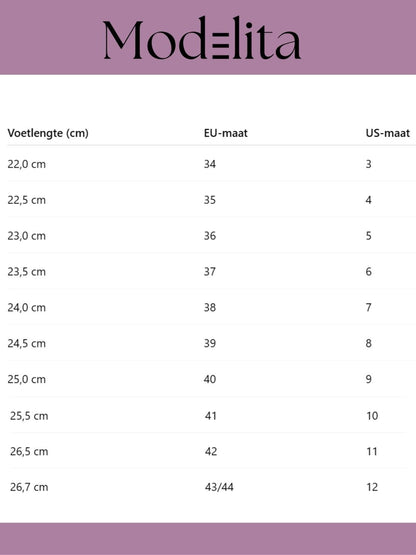This screenshot has width=416, height=555.
Task: Click US size 10 value
Action: (x=372, y=416)
